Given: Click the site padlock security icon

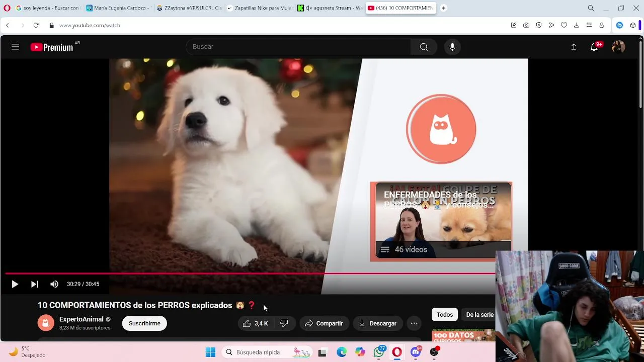Looking at the screenshot, I should pos(51,25).
